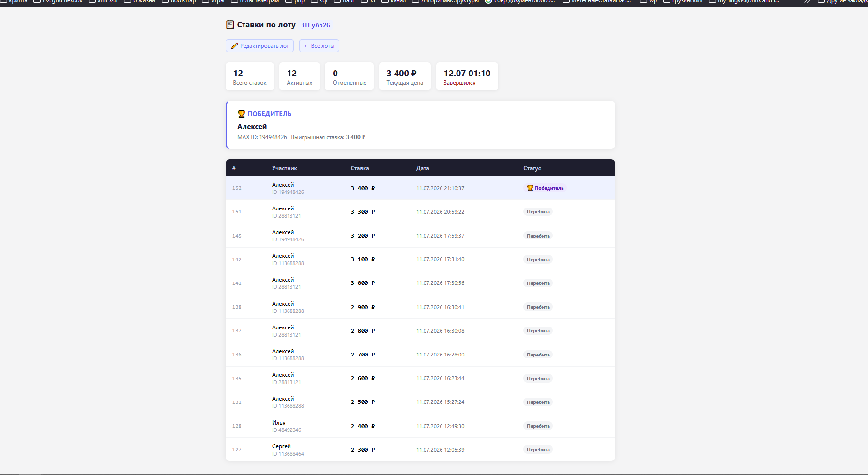Click the trophy icon in row 152 status
This screenshot has height=475, width=868.
click(x=530, y=188)
